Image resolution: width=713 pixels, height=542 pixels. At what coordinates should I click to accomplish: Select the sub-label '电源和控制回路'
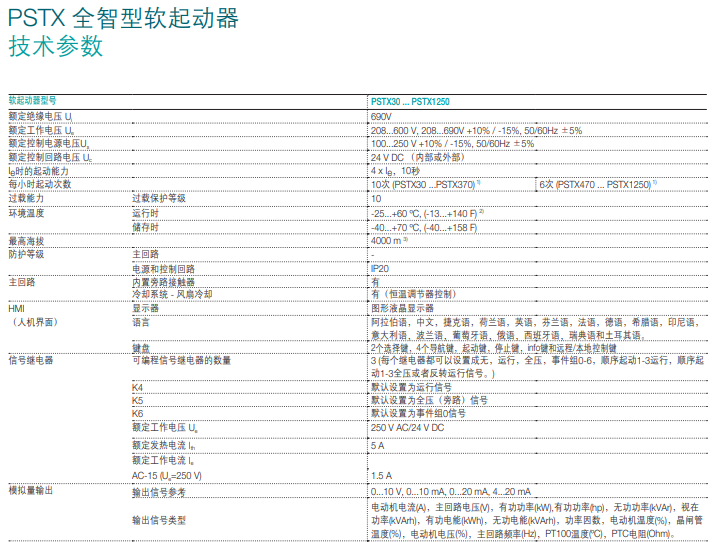tap(163, 269)
